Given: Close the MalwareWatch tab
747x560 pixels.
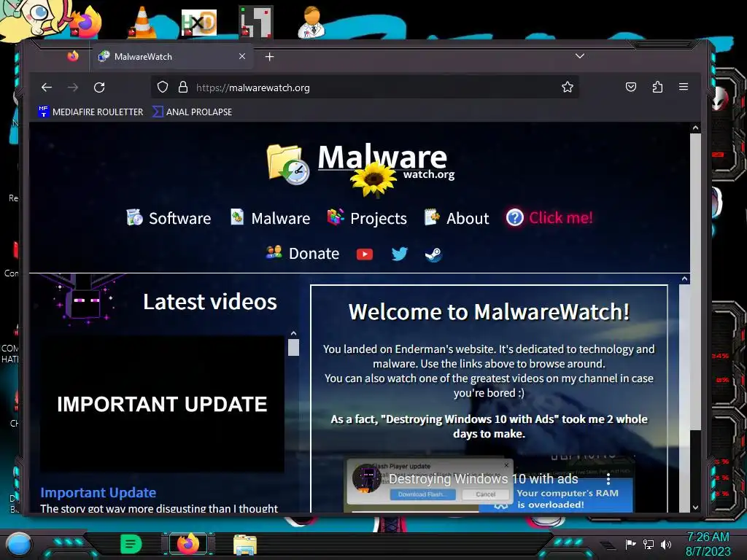Looking at the screenshot, I should [x=242, y=56].
